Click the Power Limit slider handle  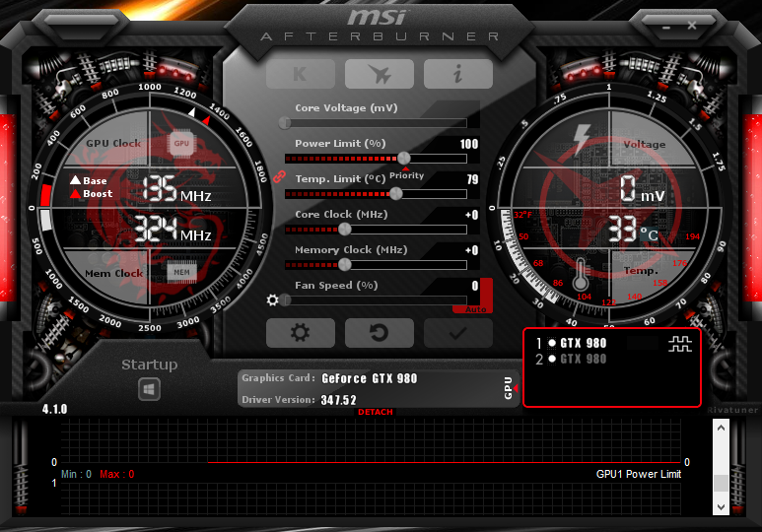[x=404, y=158]
